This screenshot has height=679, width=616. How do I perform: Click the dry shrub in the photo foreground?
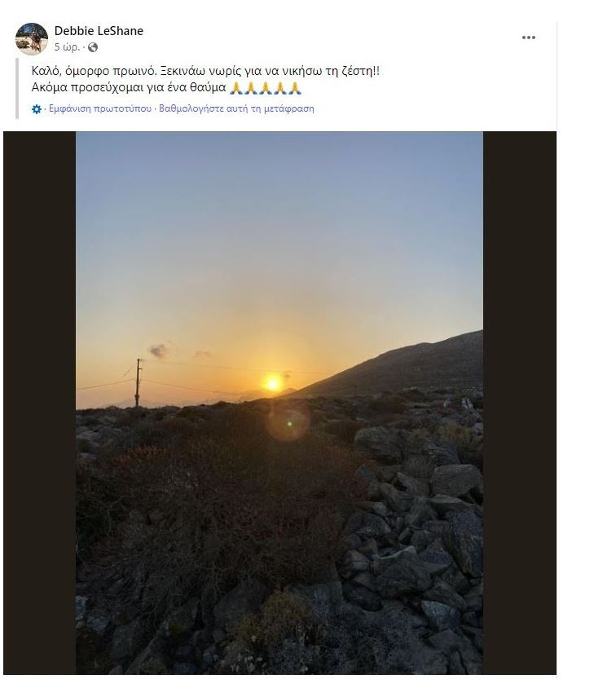(204, 505)
